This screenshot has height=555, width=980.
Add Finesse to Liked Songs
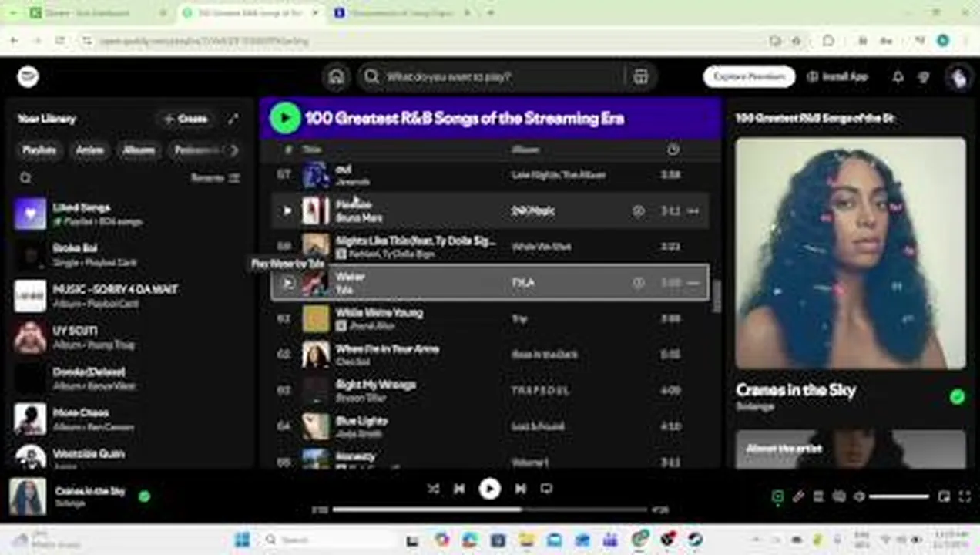coord(638,210)
